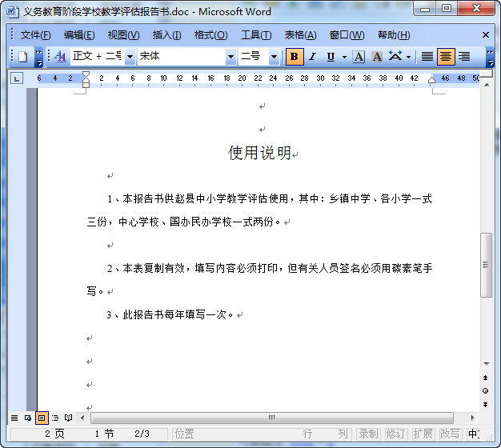Toggle bold formatting button
This screenshot has width=501, height=448.
point(295,57)
